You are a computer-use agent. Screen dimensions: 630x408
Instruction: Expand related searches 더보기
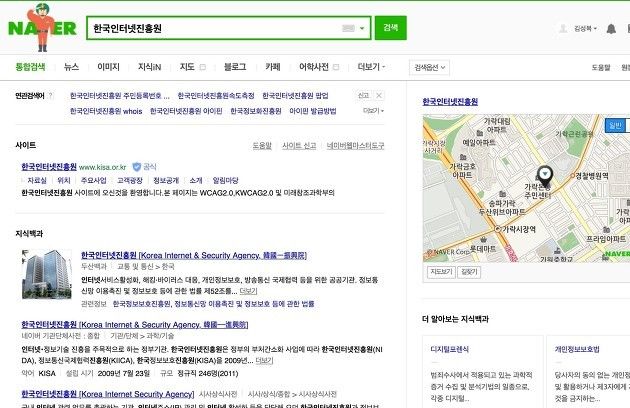tap(373, 111)
